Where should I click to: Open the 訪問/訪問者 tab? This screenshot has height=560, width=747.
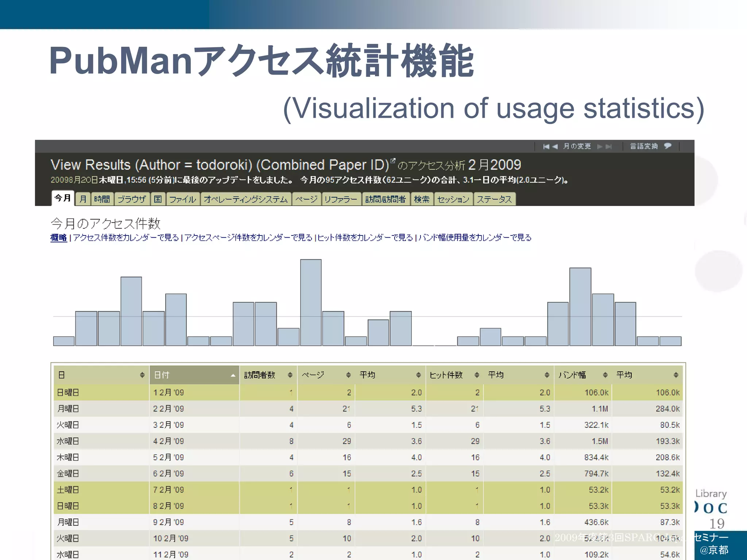pos(386,199)
